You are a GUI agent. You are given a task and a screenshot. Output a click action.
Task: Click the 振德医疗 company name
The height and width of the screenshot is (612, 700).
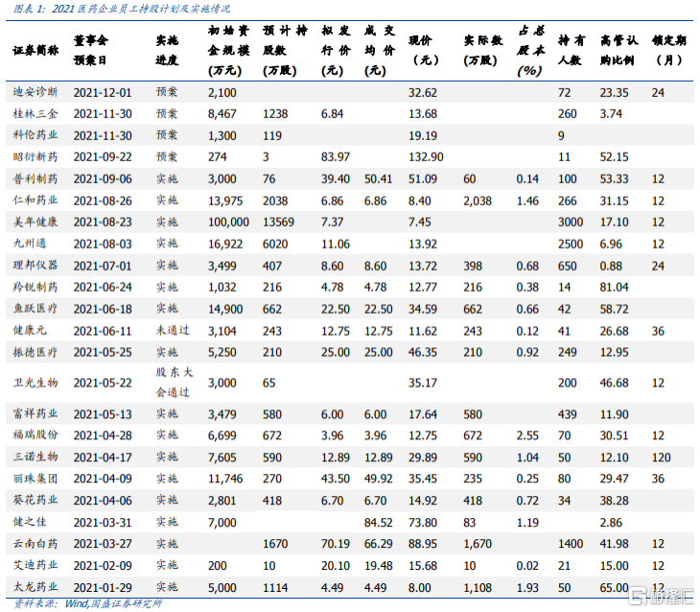(35, 352)
